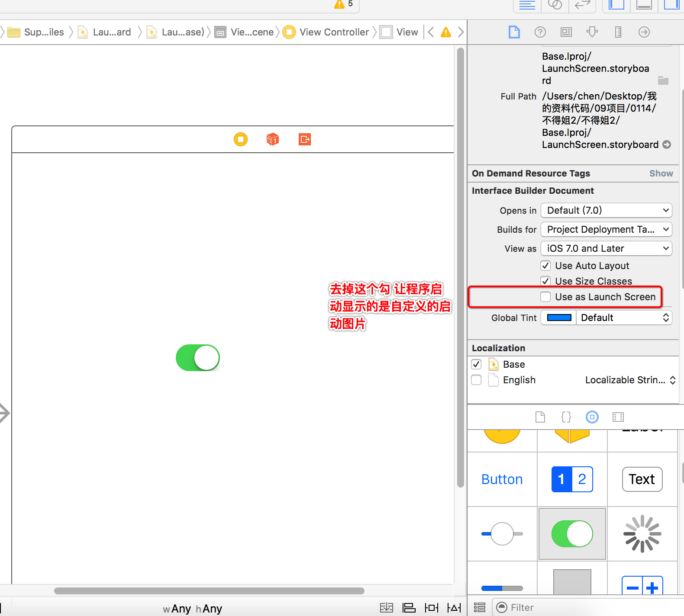684x616 pixels.
Task: Toggle the green switch on canvas
Action: (x=198, y=358)
